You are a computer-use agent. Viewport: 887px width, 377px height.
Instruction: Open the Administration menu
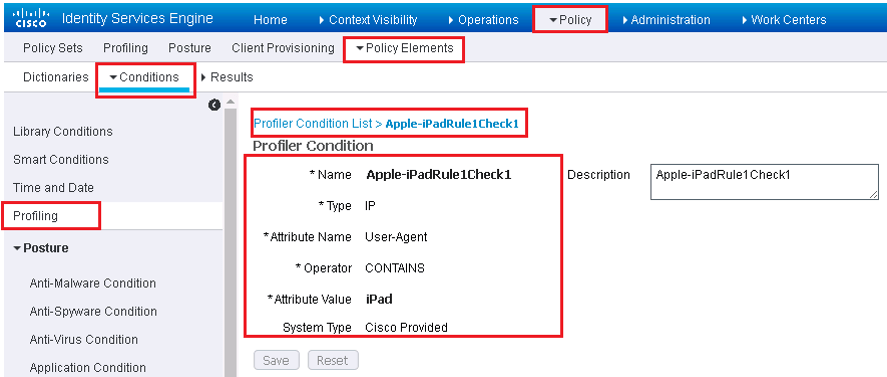666,20
